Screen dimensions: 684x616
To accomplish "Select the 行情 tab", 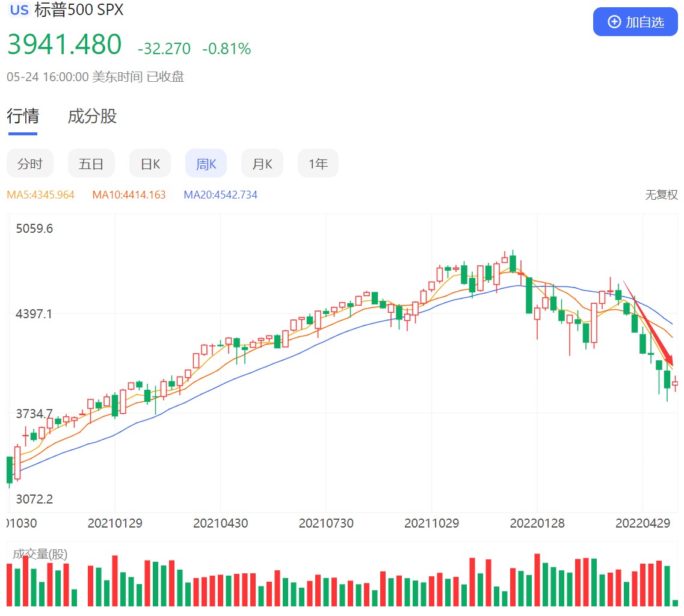I will tap(22, 116).
